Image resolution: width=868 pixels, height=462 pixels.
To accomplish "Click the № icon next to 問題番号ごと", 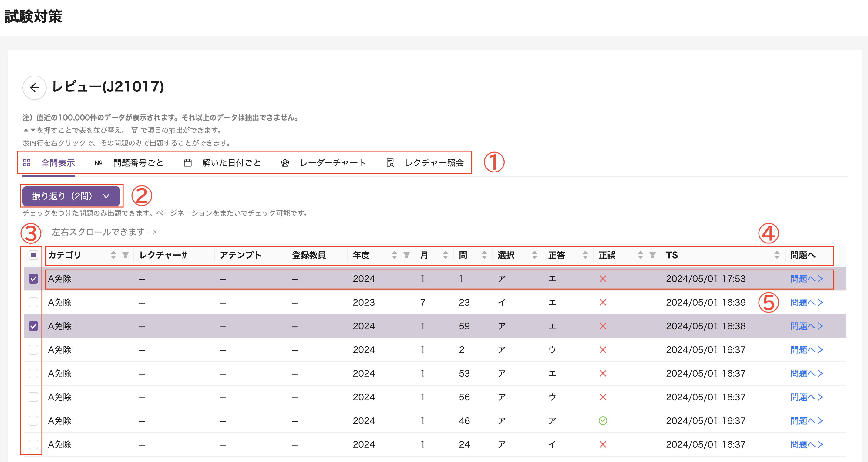I will pos(99,162).
